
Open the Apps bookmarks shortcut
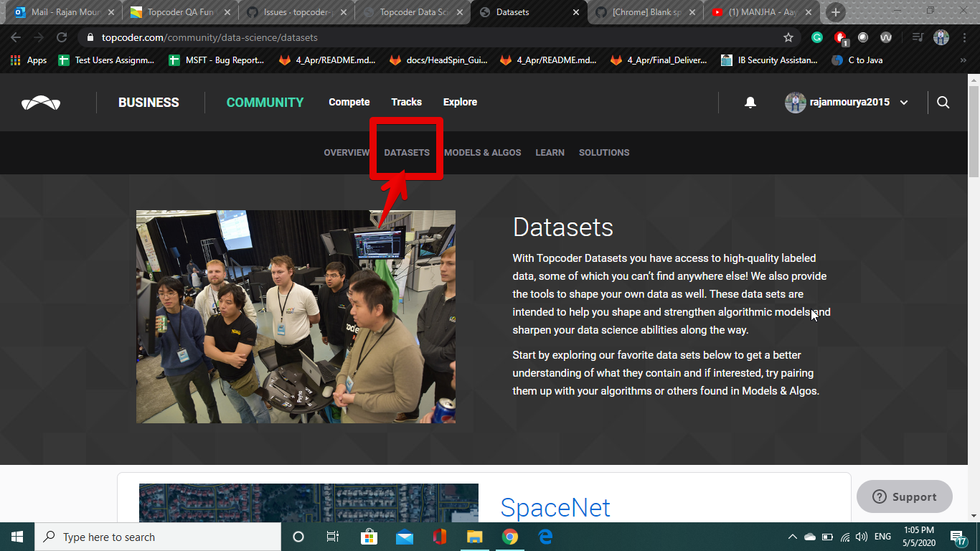29,60
